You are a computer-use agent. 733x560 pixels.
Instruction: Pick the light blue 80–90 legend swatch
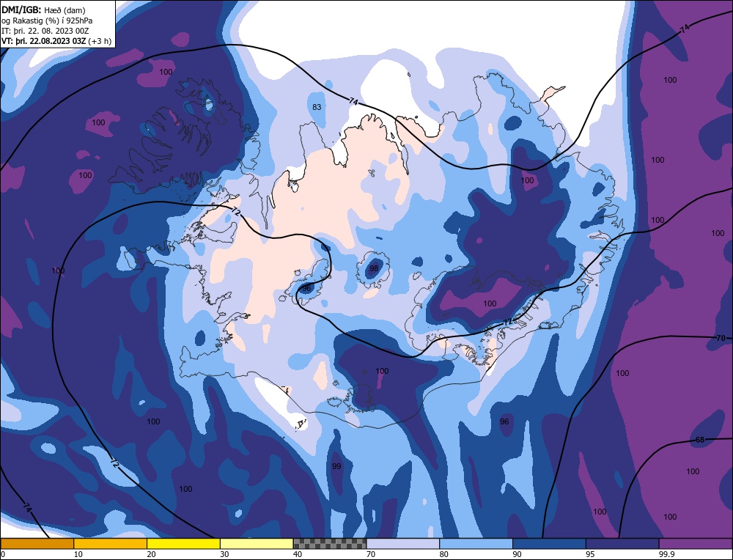[476, 543]
